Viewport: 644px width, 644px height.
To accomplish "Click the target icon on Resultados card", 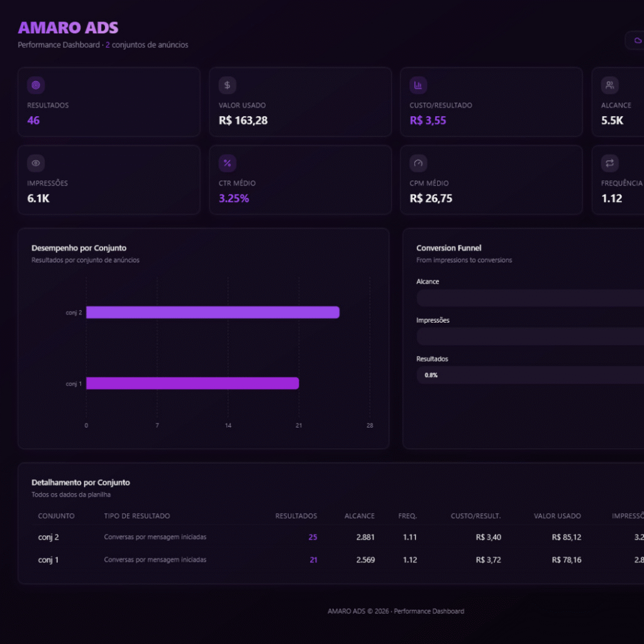I will coord(36,86).
